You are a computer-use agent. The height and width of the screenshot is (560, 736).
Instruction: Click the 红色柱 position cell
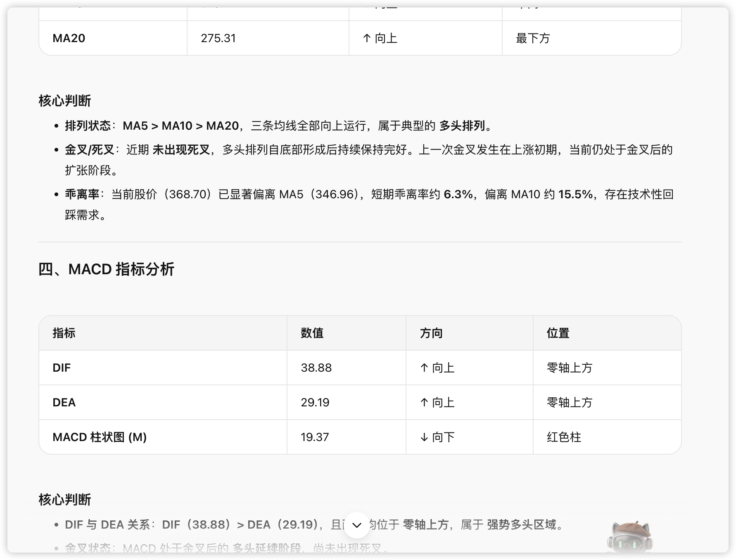tap(564, 437)
